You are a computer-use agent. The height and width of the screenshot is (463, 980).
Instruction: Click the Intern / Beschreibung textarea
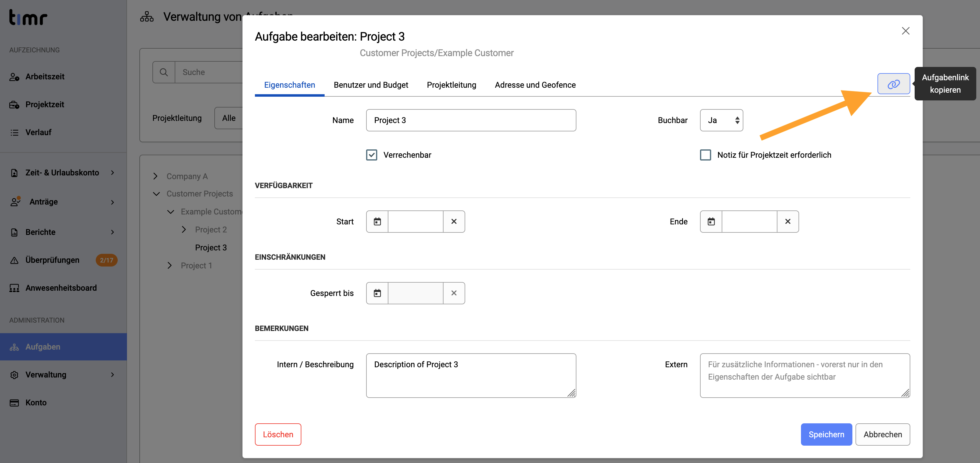point(471,375)
